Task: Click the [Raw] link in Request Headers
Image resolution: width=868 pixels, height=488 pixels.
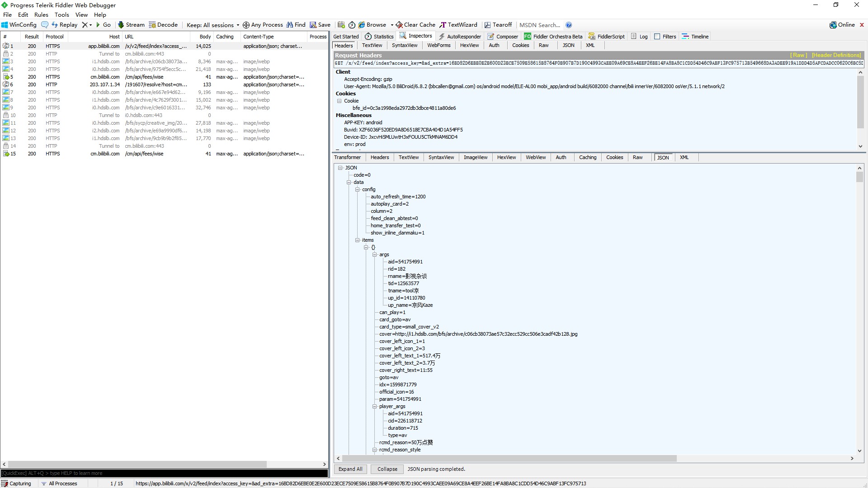Action: [799, 55]
